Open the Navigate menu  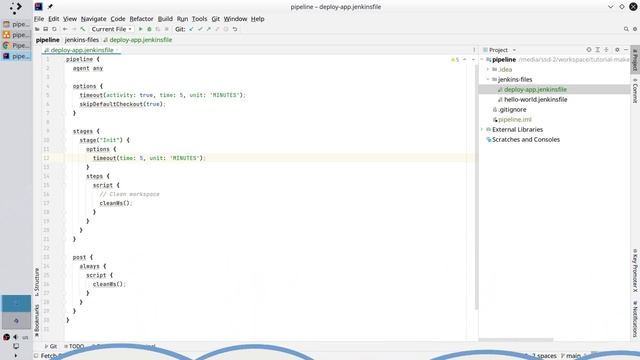(x=93, y=19)
